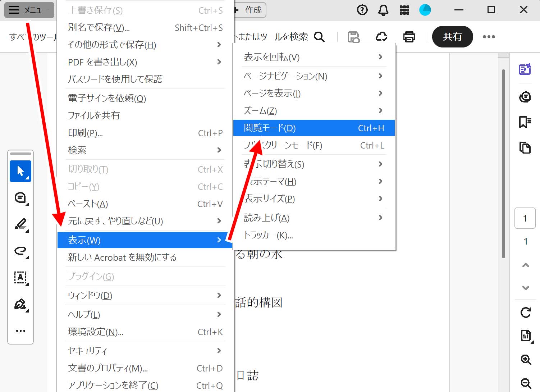
Task: Click the save file icon in toolbar
Action: pos(354,37)
